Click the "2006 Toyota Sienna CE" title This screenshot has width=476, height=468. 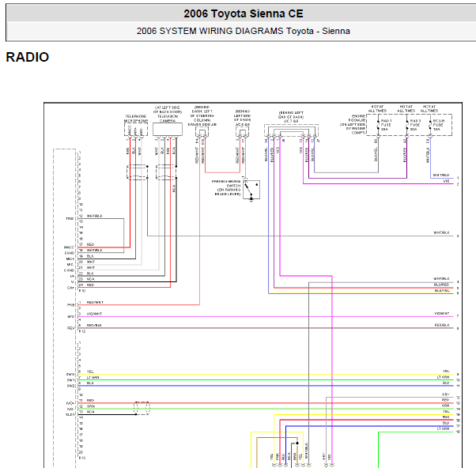click(x=244, y=13)
